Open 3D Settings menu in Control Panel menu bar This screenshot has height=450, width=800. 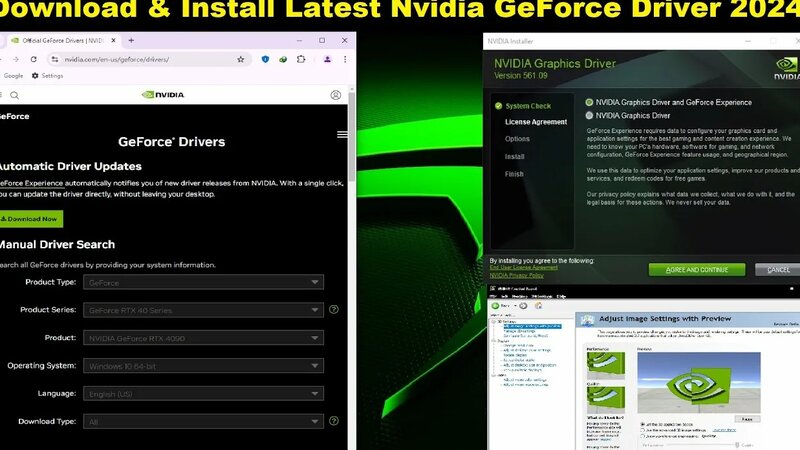click(541, 296)
